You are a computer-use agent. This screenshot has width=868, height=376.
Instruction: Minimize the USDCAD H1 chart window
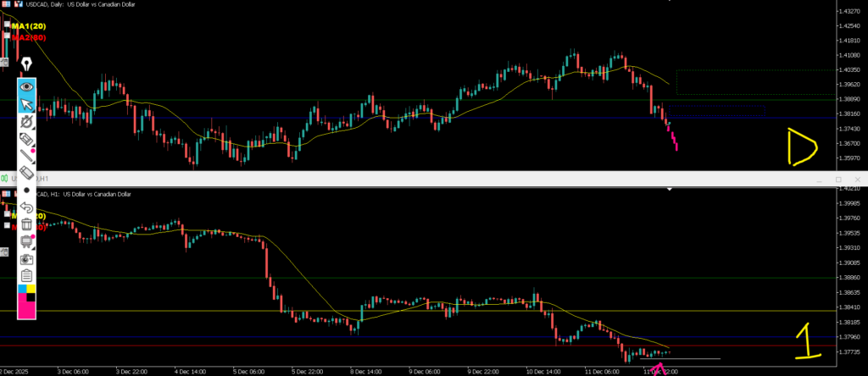821,180
